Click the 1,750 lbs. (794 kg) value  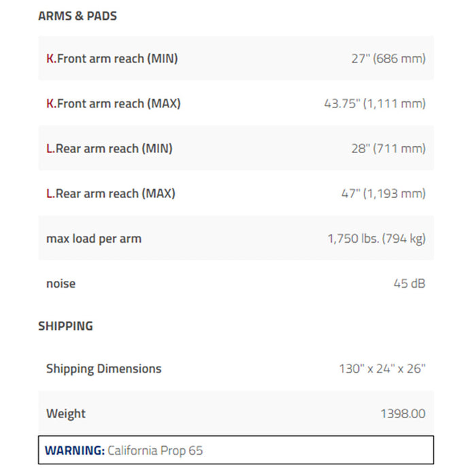pyautogui.click(x=377, y=239)
